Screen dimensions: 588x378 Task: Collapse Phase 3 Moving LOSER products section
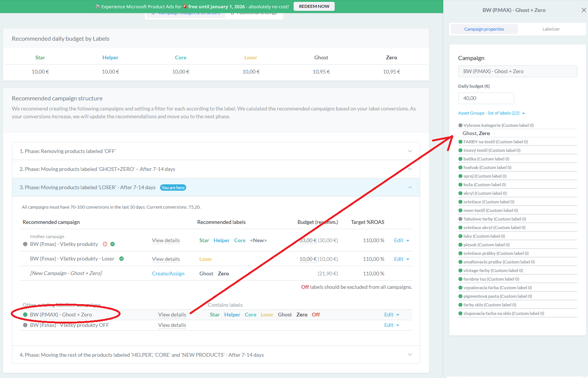click(x=410, y=188)
